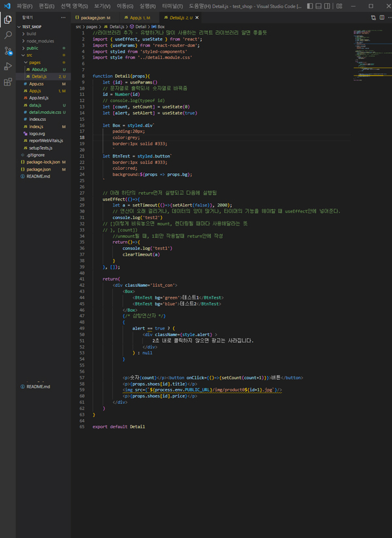
Task: Click the 'pages' breadcrumb segment
Action: [x=91, y=26]
